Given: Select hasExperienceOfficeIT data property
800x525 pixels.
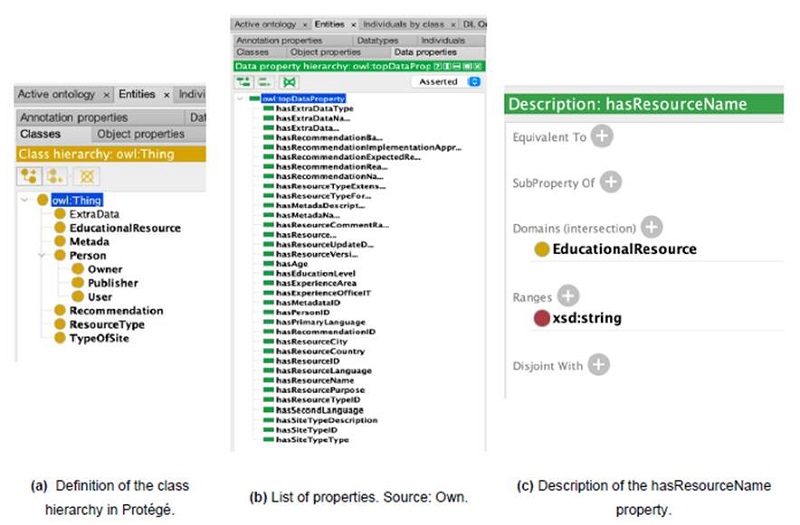Looking at the screenshot, I should click(323, 293).
